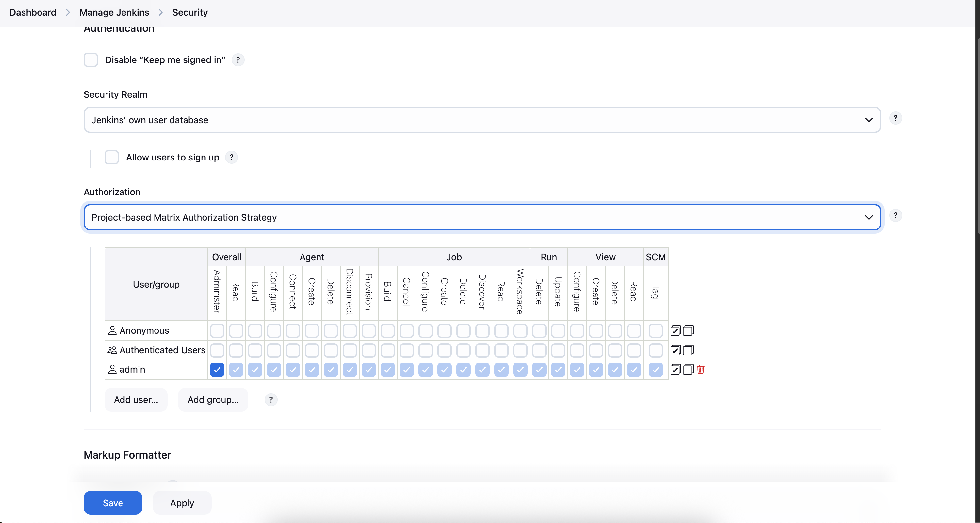Check Anonymous Overall Read permission

pos(236,330)
